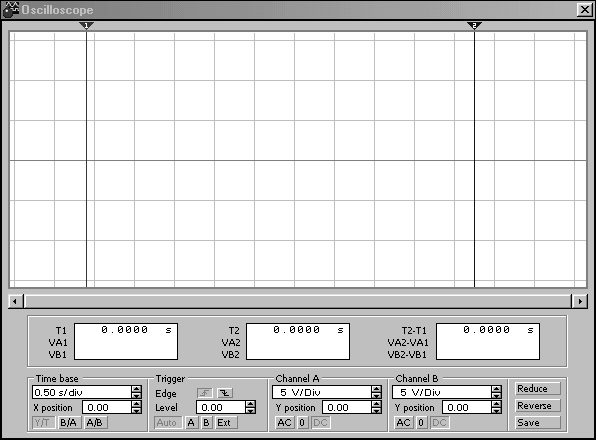598x442 pixels.
Task: Set Channel A coupling to 0
Action: point(302,423)
